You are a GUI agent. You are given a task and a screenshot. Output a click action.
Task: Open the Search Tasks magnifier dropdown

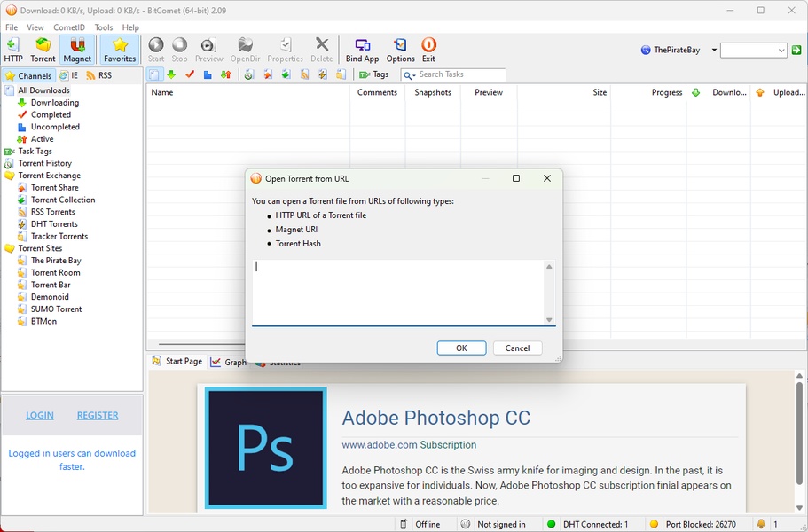coord(409,75)
